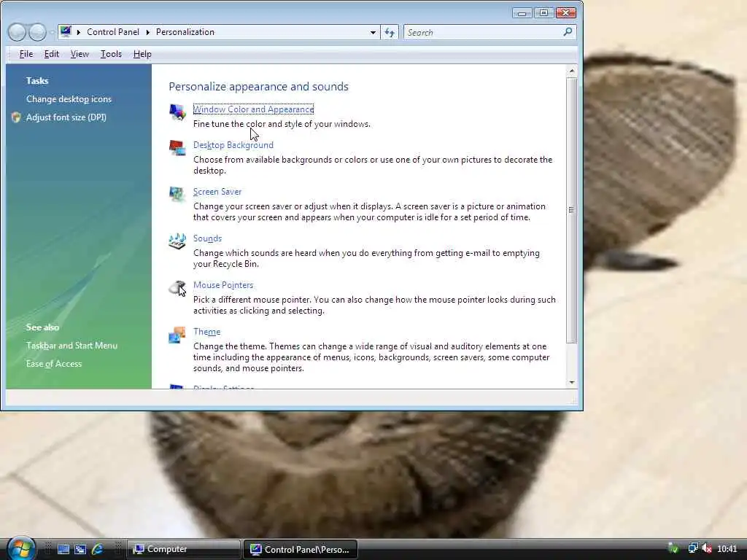
Task: Click Adjust font size (DPI) task
Action: pos(66,117)
